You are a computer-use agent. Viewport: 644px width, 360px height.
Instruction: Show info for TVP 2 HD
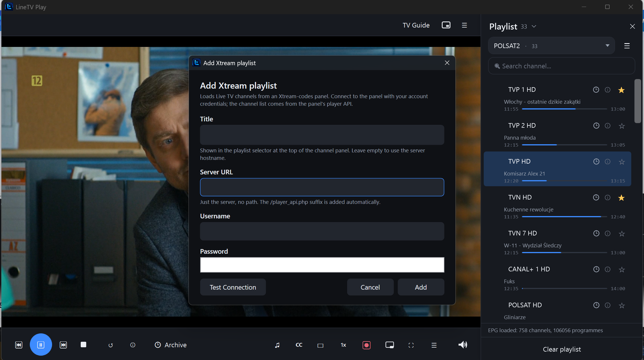pyautogui.click(x=608, y=126)
